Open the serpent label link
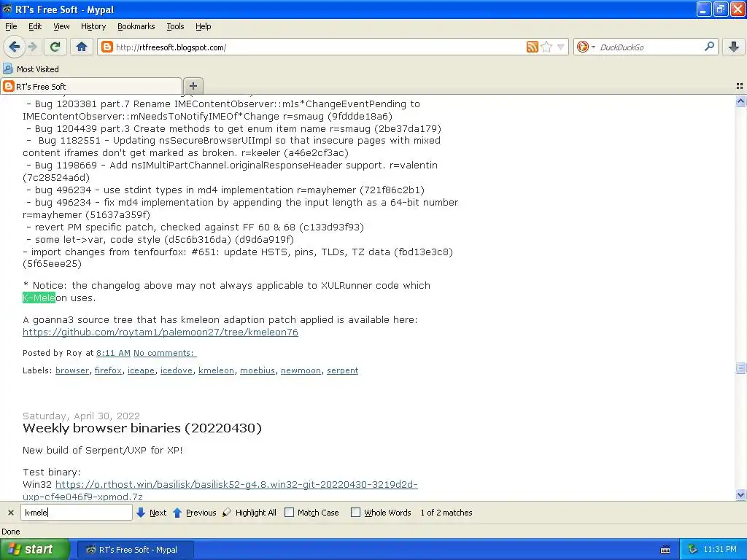This screenshot has height=560, width=747. click(x=343, y=370)
